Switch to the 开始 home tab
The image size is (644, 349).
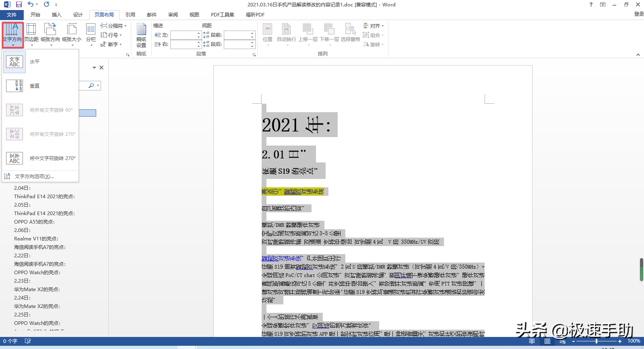[x=35, y=15]
